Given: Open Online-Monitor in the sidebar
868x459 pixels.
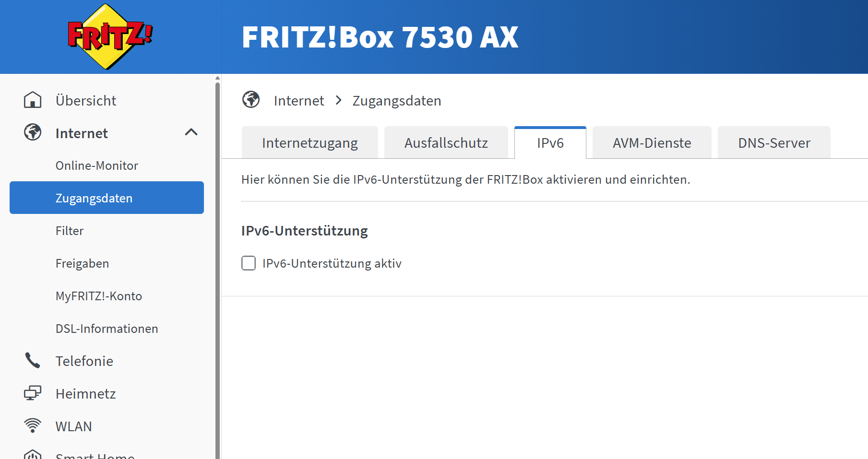Looking at the screenshot, I should [97, 165].
